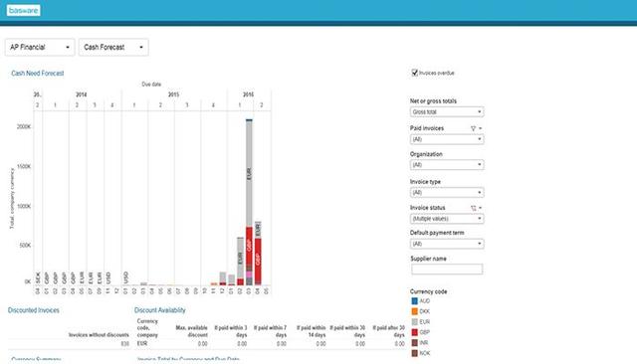Select the INR currency legend swatch
This screenshot has height=364, width=637.
coord(414,343)
